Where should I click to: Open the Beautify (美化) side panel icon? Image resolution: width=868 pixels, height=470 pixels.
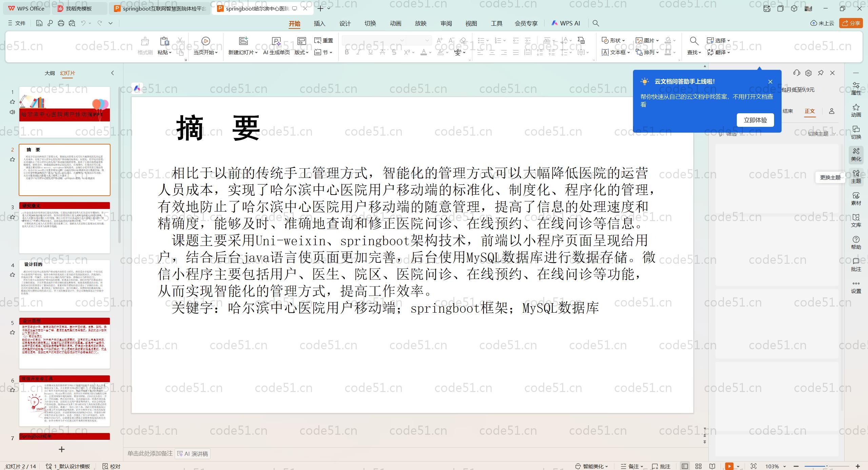coord(856,154)
